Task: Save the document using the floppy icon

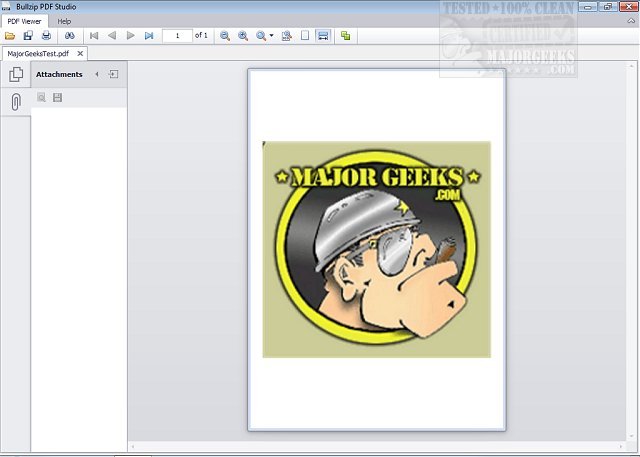Action: tap(28, 36)
